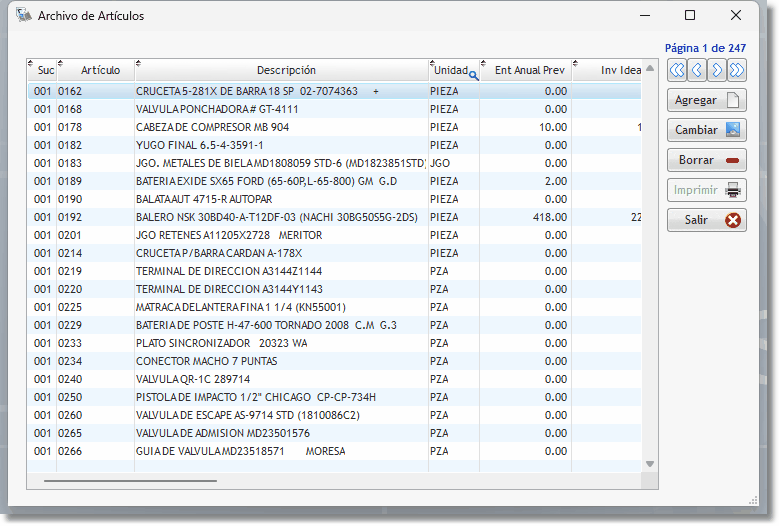This screenshot has height=526, width=779.
Task: Go to next page arrow
Action: pos(716,70)
